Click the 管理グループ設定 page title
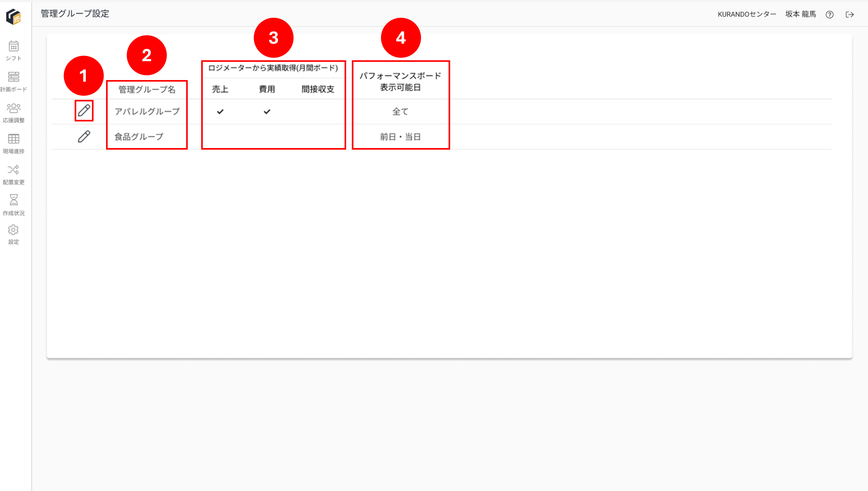The height and width of the screenshot is (491, 868). click(x=75, y=13)
